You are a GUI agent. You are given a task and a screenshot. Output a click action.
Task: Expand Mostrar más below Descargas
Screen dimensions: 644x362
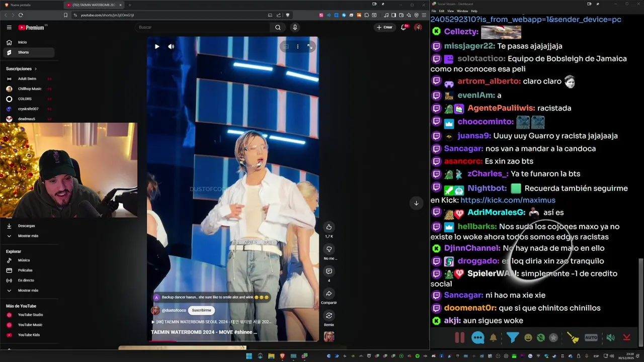click(28, 236)
